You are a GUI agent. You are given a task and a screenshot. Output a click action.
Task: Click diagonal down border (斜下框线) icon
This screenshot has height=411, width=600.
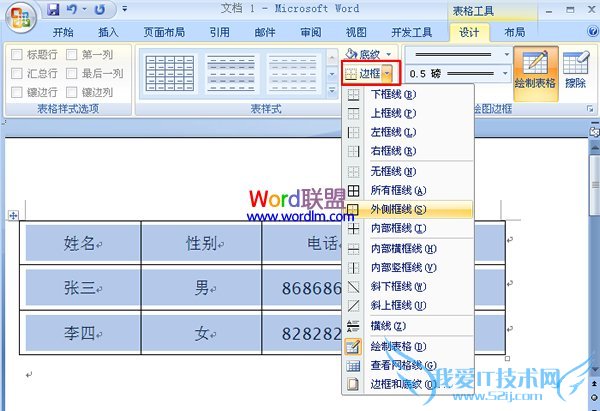[x=354, y=287]
